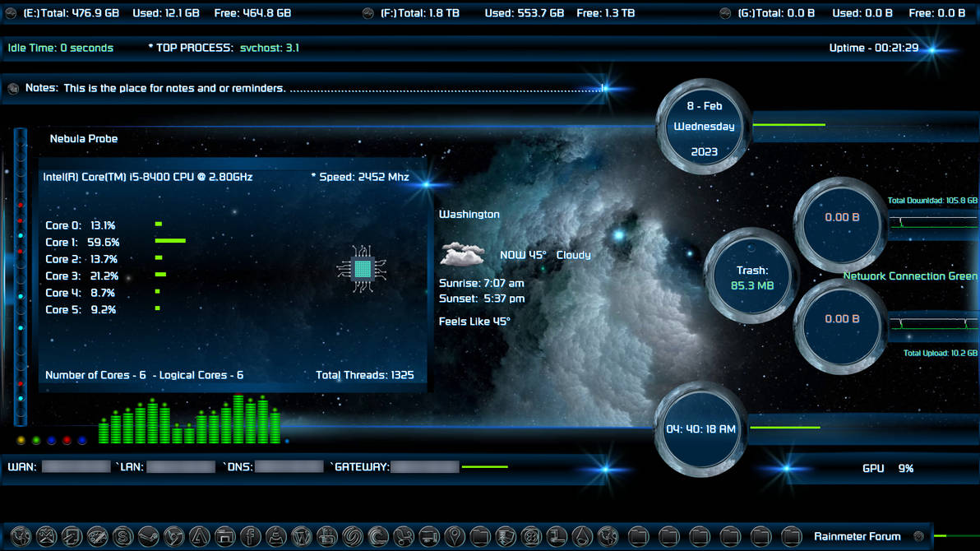Image resolution: width=980 pixels, height=551 pixels.
Task: Toggle the red dot below the equalizer bars
Action: [65, 439]
